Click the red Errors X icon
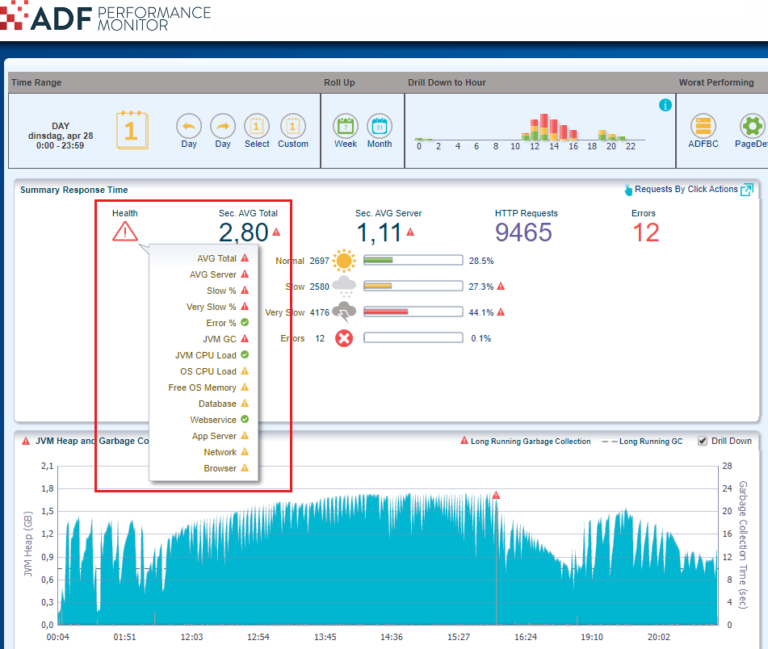The image size is (768, 649). [x=344, y=338]
